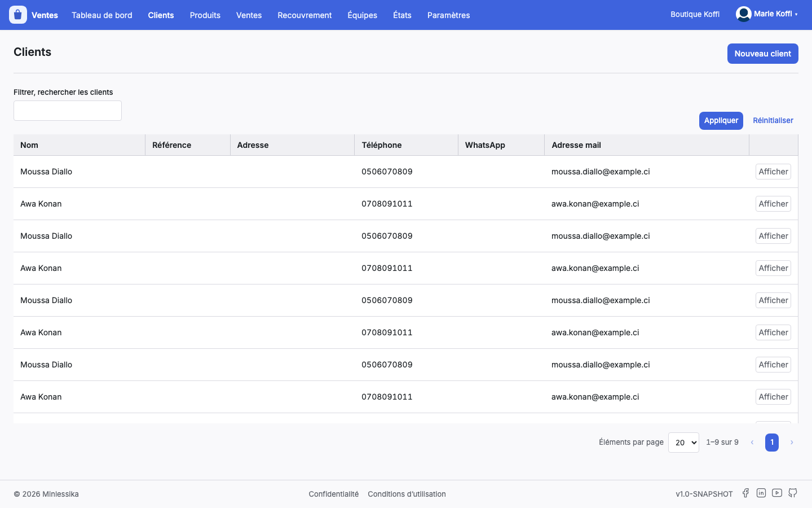This screenshot has width=812, height=508.
Task: Click the Adresse column header
Action: [292, 145]
